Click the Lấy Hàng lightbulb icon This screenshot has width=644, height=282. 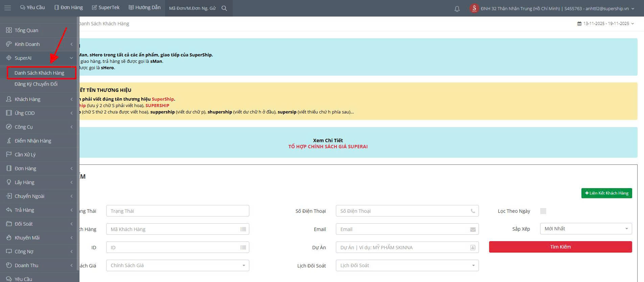(9, 182)
